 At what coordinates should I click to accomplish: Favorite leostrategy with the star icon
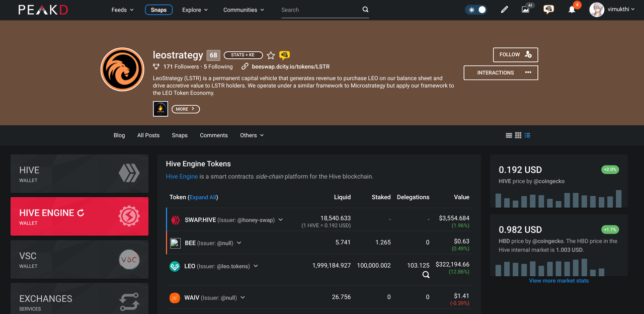tap(271, 55)
